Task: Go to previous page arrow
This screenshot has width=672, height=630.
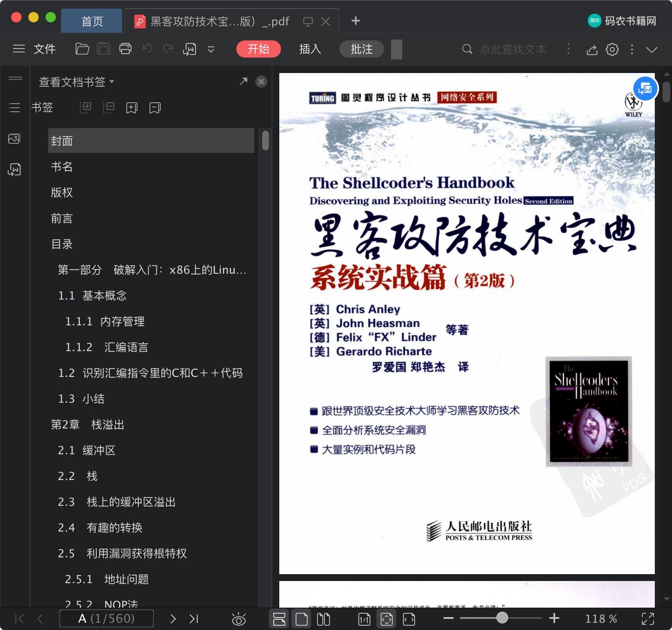Action: (40, 618)
